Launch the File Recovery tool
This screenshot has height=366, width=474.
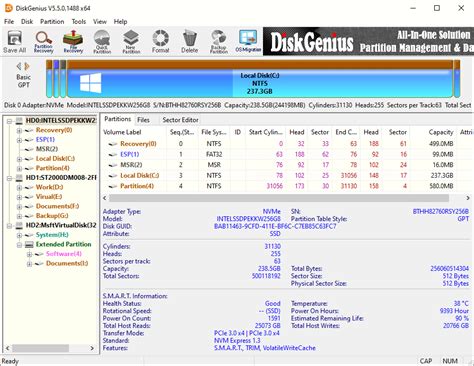(73, 42)
